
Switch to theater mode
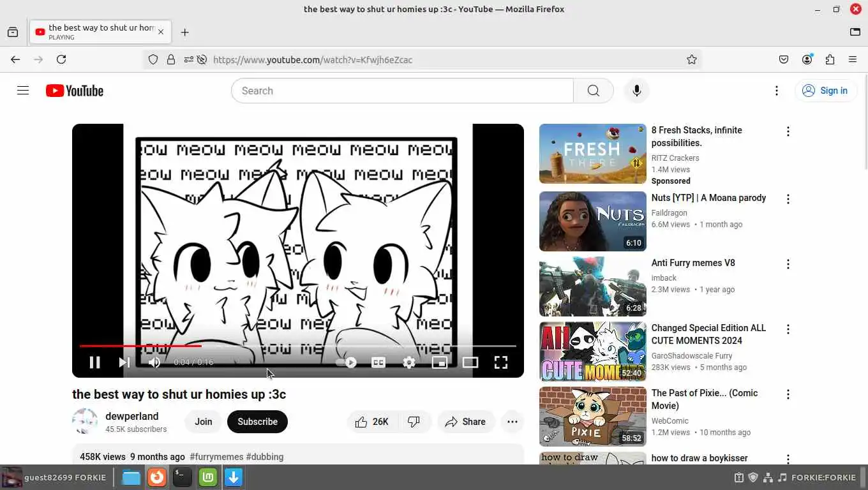470,362
